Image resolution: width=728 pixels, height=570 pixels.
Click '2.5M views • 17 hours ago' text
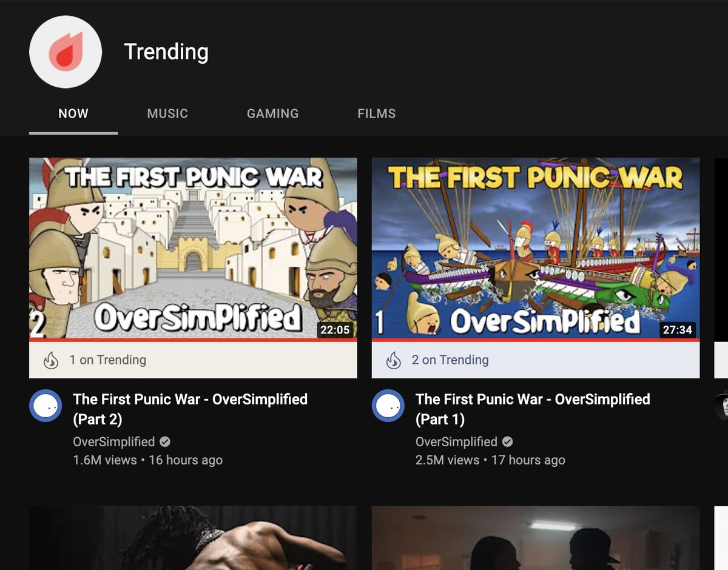click(490, 460)
